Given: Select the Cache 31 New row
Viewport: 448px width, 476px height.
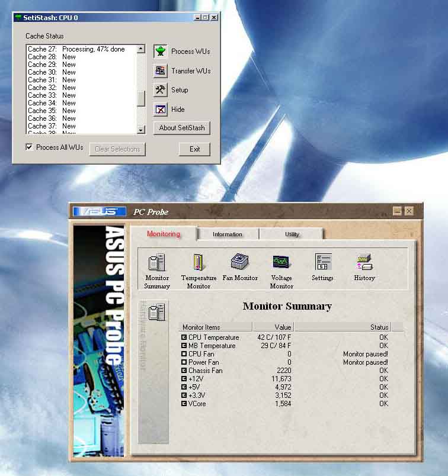Looking at the screenshot, I should tap(81, 80).
